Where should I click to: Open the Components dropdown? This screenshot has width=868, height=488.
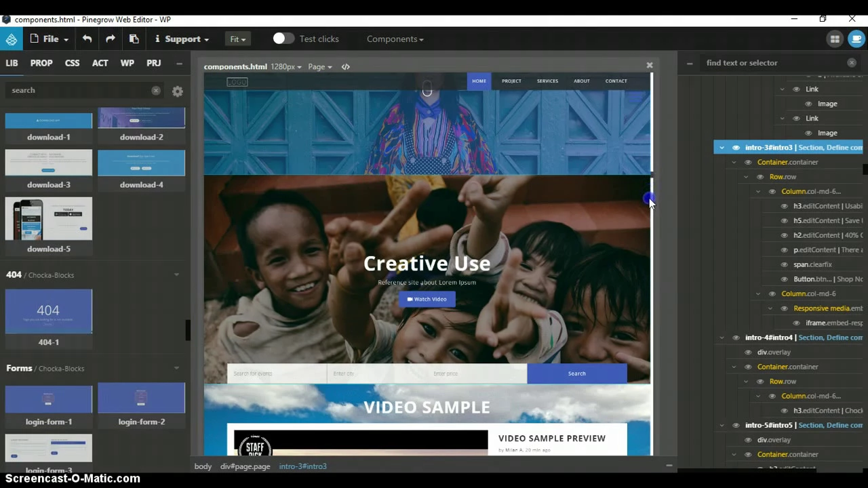point(395,39)
